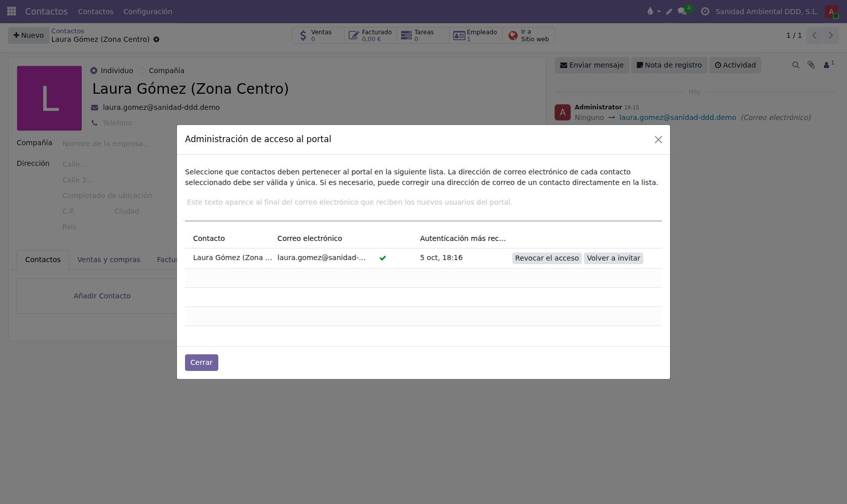This screenshot has width=847, height=504.
Task: Select the Compañía radio button
Action: point(142,71)
